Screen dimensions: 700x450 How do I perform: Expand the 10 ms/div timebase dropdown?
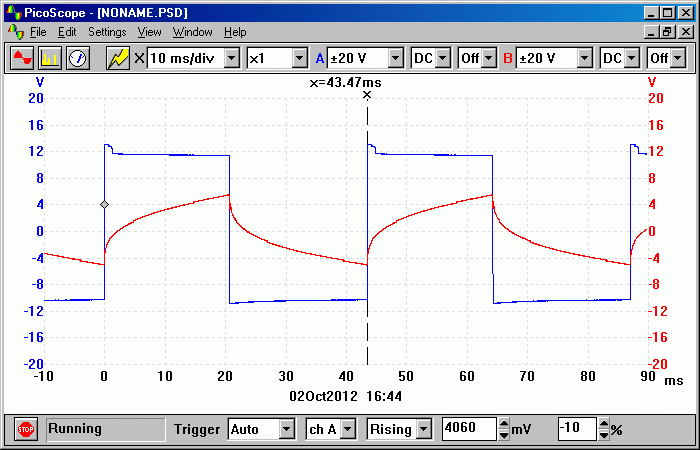pyautogui.click(x=232, y=58)
